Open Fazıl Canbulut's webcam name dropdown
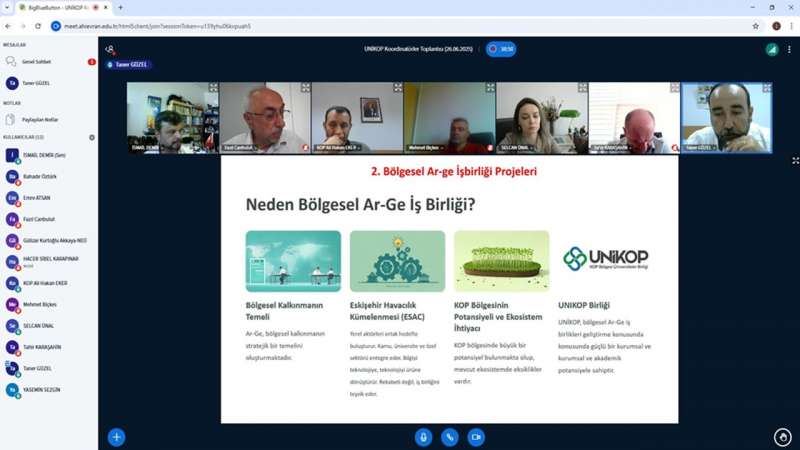The height and width of the screenshot is (450, 800). tap(244, 148)
